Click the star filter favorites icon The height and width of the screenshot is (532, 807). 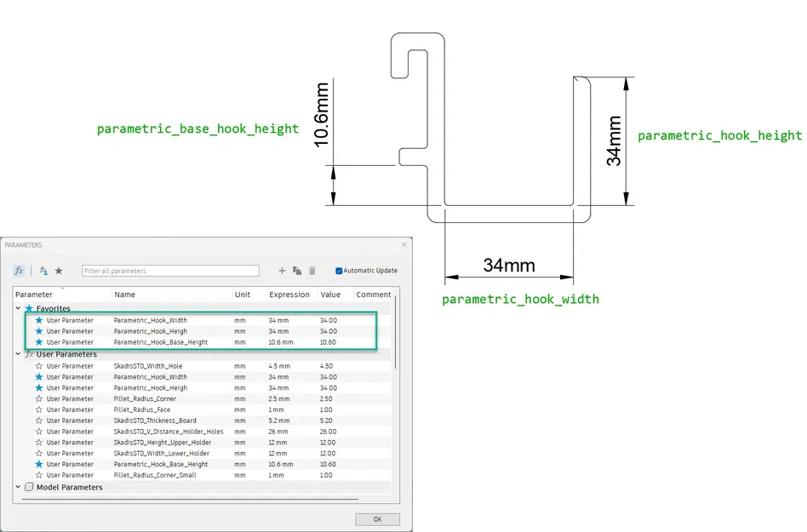(58, 270)
